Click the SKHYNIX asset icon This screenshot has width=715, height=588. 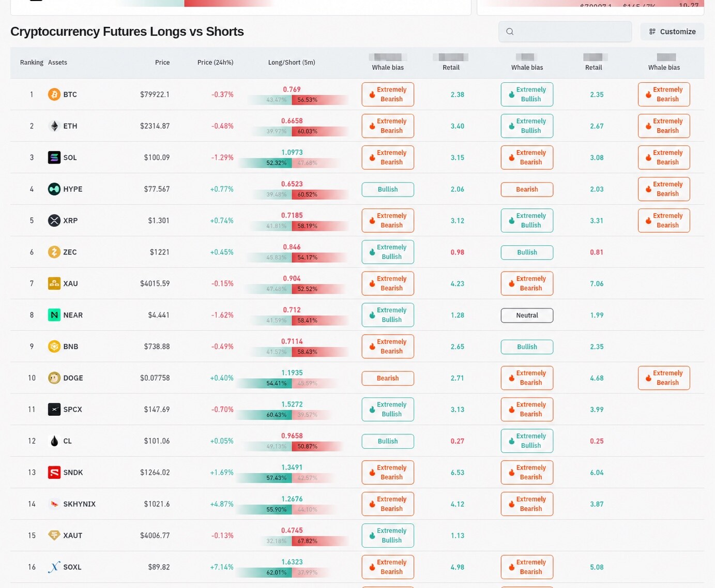54,504
